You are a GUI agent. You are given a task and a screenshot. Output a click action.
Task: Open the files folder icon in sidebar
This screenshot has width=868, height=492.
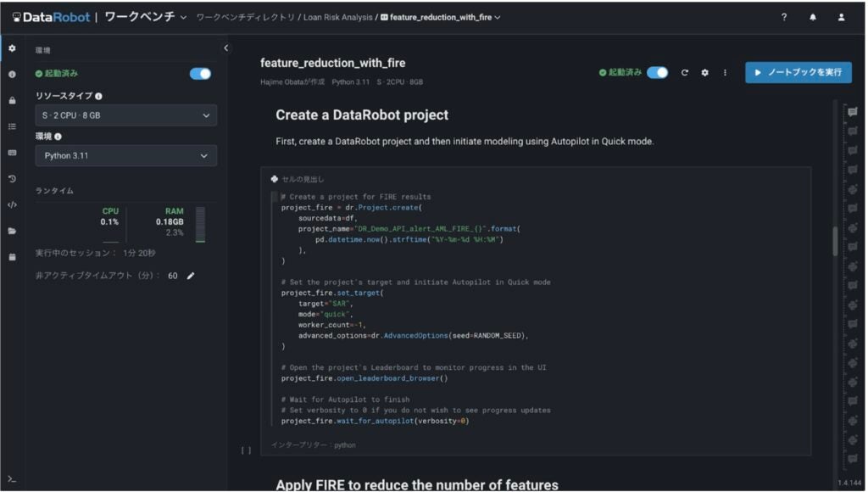click(x=12, y=231)
